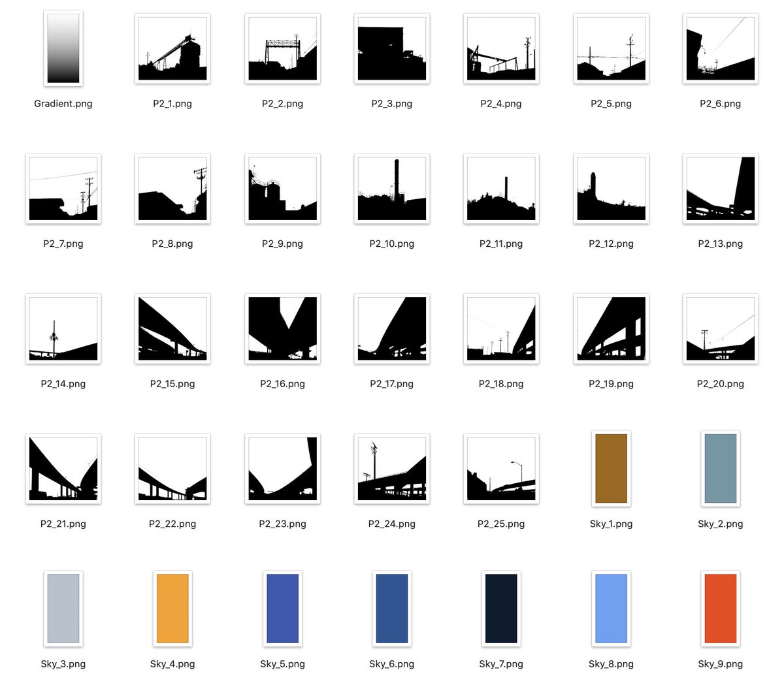This screenshot has width=784, height=683.
Task: Click the 'P2_19.png' file name label
Action: click(x=611, y=384)
